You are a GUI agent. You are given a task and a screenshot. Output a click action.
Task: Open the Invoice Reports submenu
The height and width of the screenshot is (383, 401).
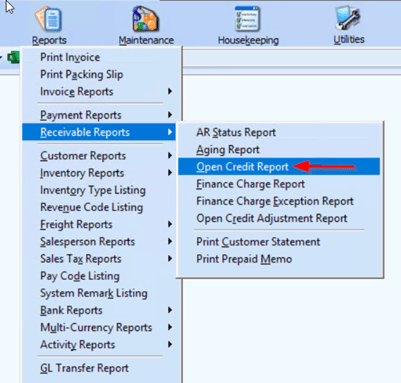tap(99, 92)
